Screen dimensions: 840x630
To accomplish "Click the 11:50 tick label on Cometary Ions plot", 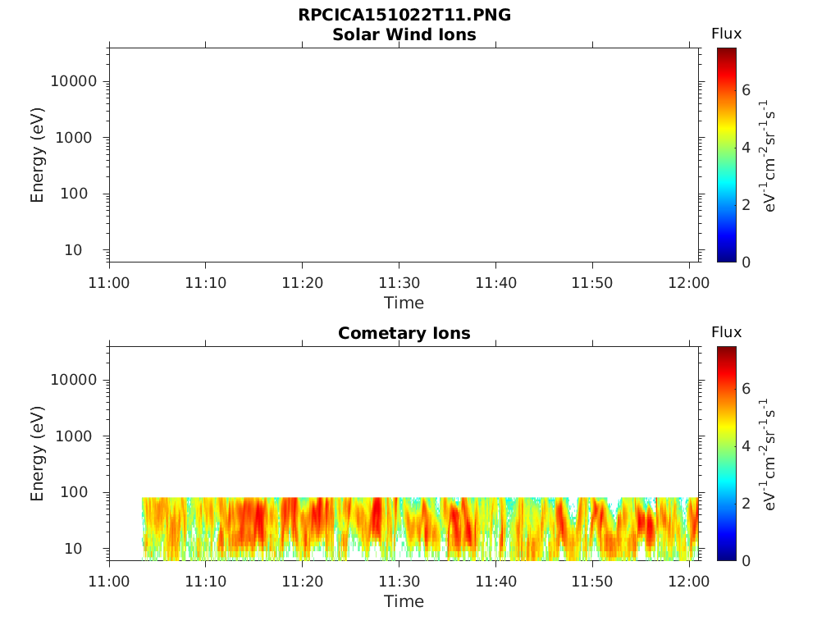I will (x=592, y=582).
